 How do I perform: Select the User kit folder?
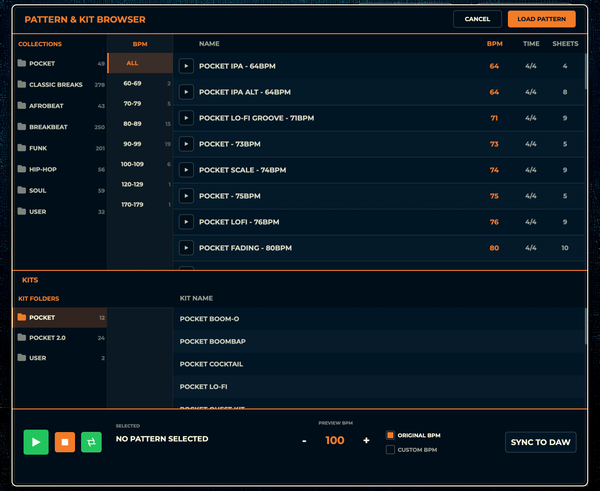(60, 358)
